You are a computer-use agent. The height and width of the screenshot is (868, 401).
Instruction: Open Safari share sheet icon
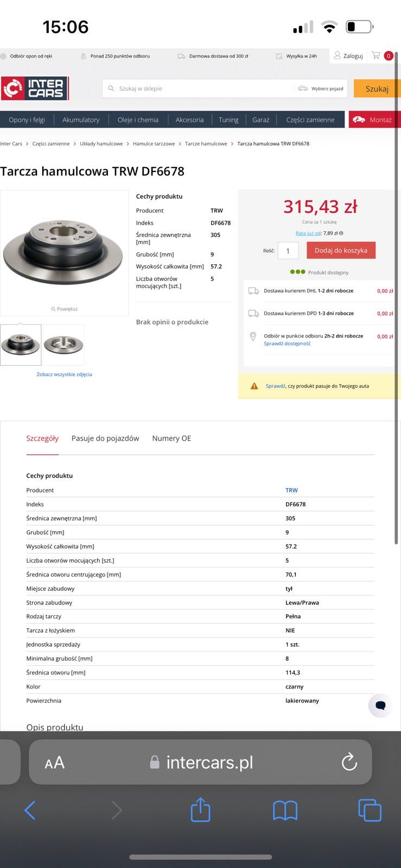tap(200, 809)
